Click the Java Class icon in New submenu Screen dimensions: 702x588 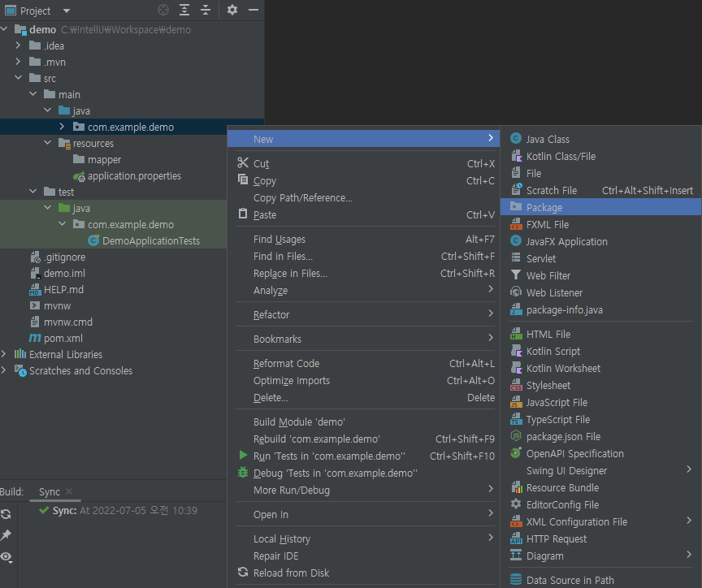click(x=516, y=139)
